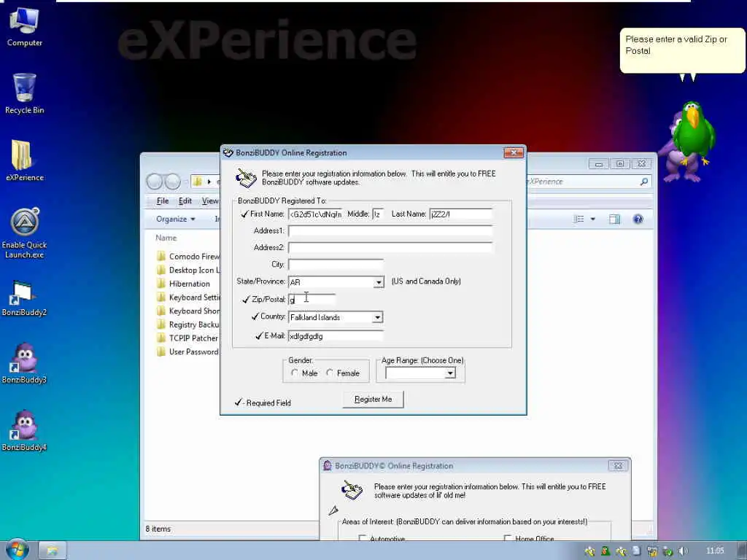Click the registration notepad icon in front dialog
The width and height of the screenshot is (747, 560).
[247, 178]
